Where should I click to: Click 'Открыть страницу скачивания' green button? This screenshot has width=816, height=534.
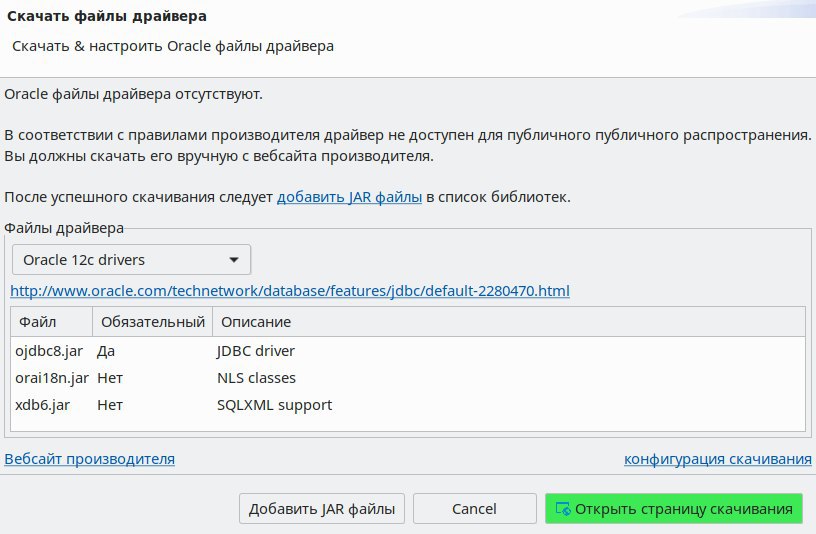point(674,508)
